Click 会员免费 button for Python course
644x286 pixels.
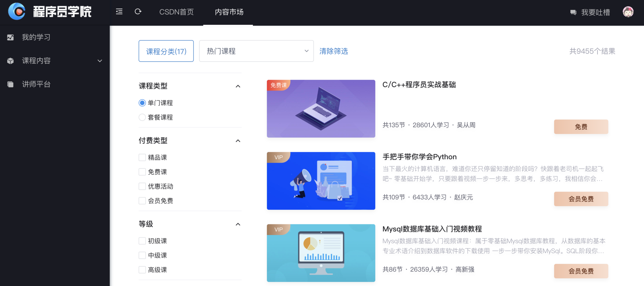click(581, 199)
